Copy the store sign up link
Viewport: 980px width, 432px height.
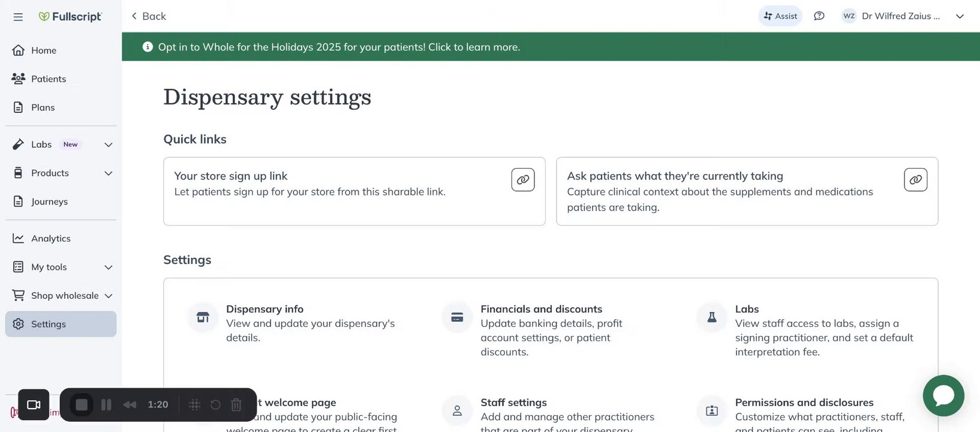click(522, 179)
